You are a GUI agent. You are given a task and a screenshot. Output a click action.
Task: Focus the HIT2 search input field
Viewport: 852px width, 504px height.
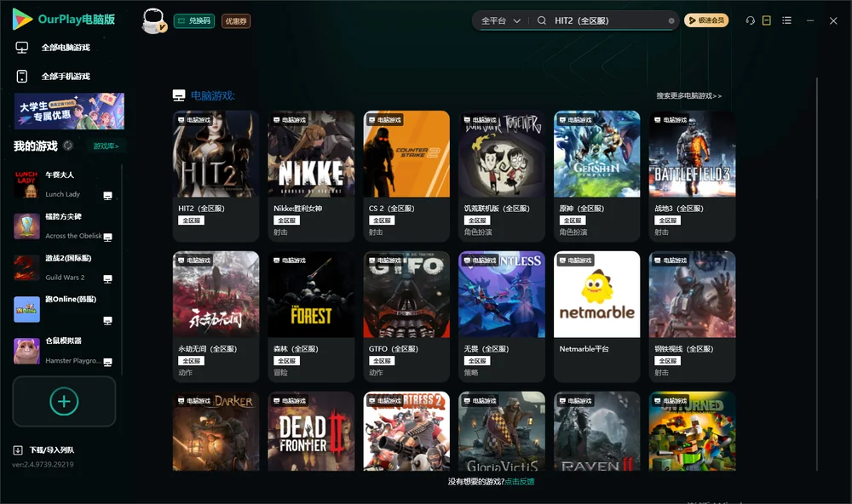(609, 20)
